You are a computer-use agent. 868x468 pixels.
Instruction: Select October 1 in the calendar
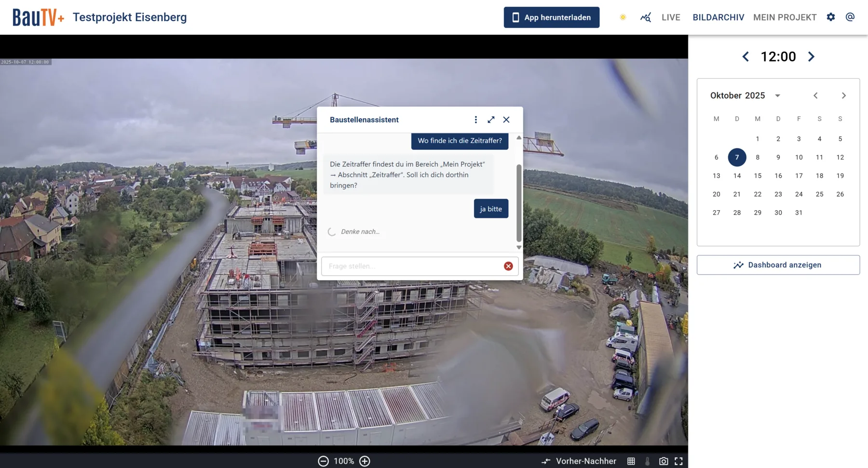pyautogui.click(x=758, y=139)
